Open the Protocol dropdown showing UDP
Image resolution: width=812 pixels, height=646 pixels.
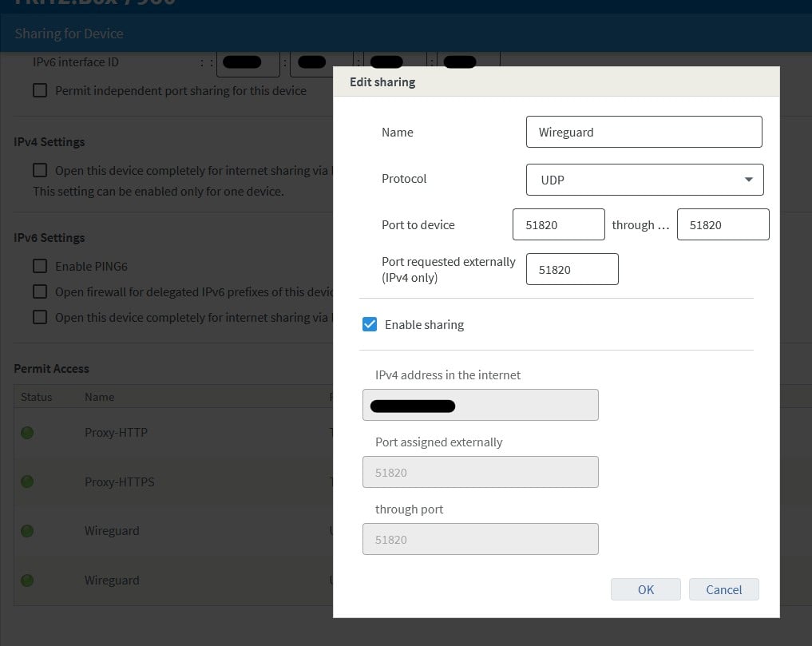click(x=645, y=180)
